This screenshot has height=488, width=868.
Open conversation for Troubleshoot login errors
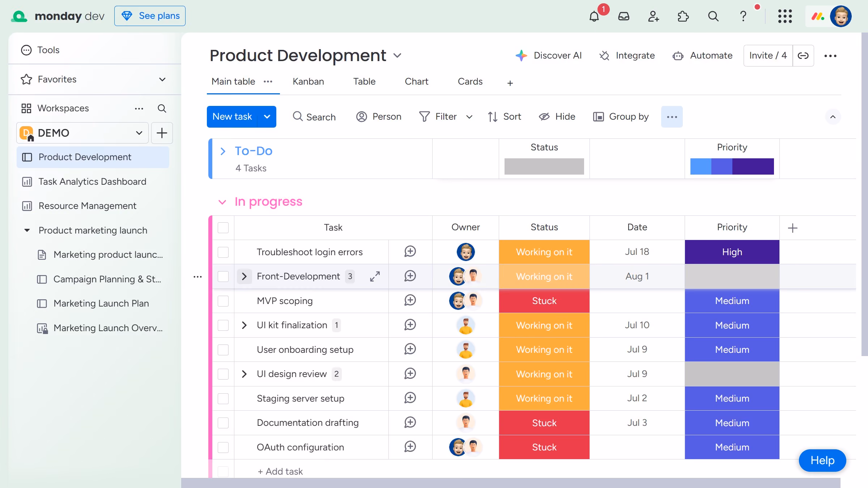[410, 252]
